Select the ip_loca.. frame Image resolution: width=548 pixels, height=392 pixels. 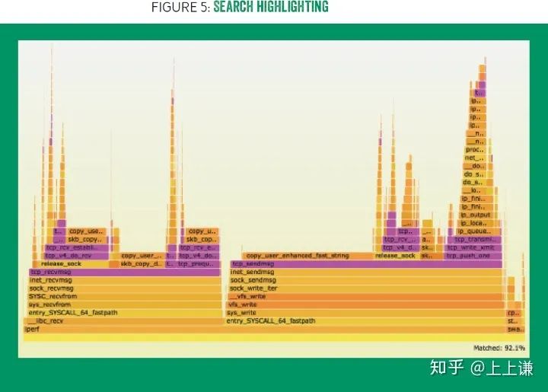(476, 223)
